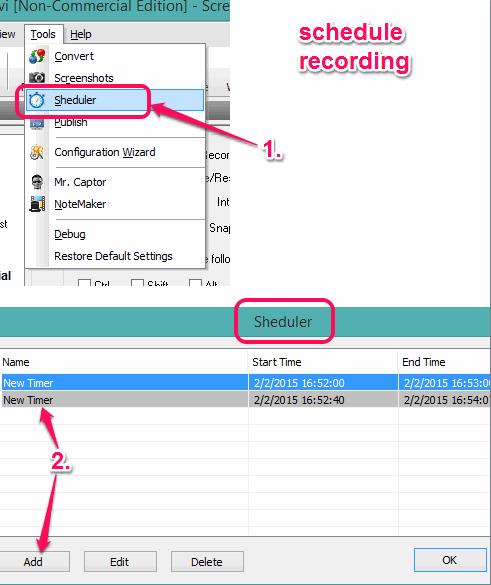Toggle the Shift hotkey checkbox
This screenshot has width=491, height=585.
coord(137,282)
